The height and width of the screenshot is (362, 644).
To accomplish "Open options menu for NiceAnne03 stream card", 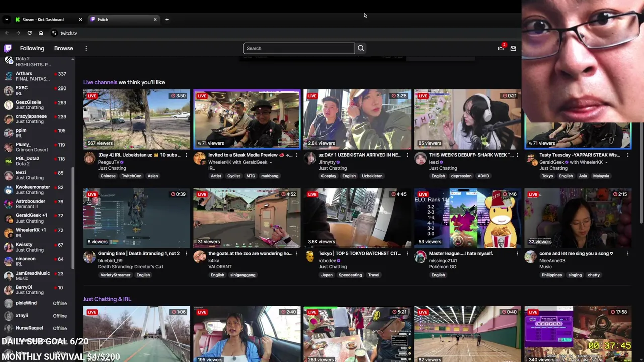I will coord(627,254).
